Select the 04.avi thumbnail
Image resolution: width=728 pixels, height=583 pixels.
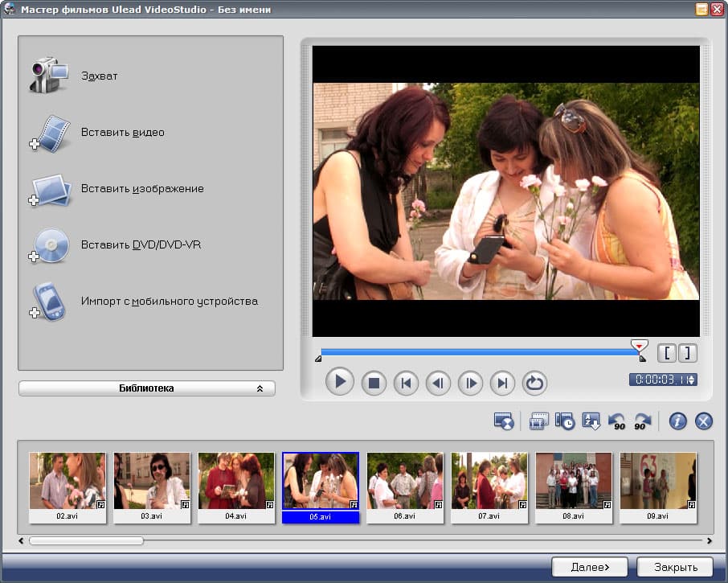pyautogui.click(x=236, y=481)
